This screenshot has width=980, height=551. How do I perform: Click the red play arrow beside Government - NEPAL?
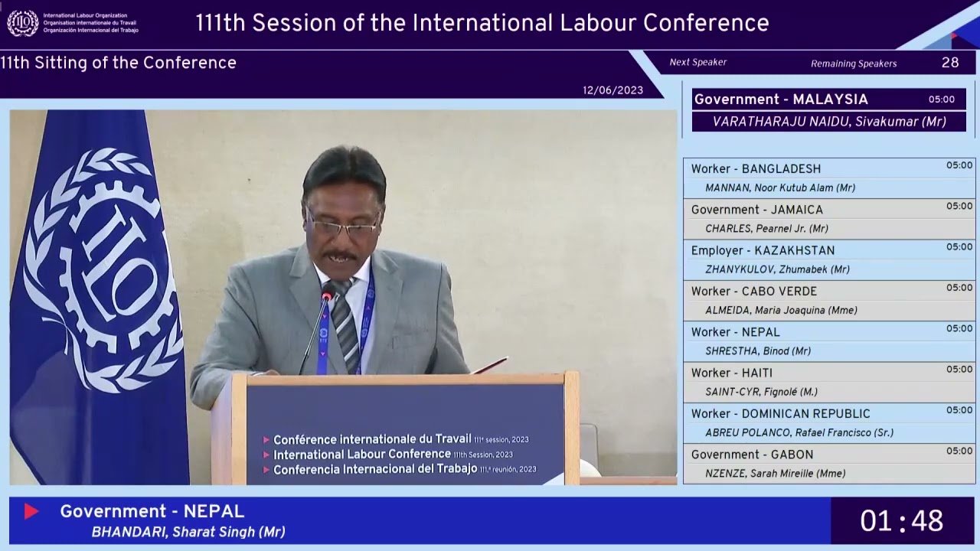coord(31,511)
